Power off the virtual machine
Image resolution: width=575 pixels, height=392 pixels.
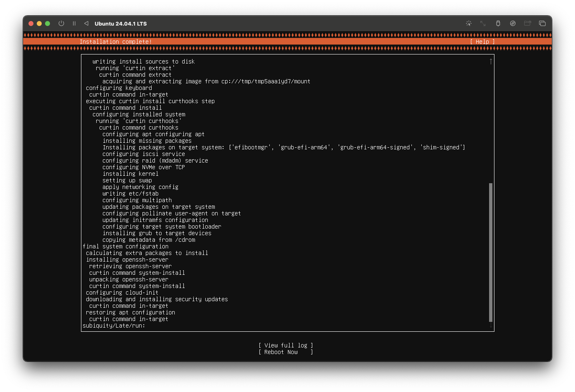(x=61, y=24)
